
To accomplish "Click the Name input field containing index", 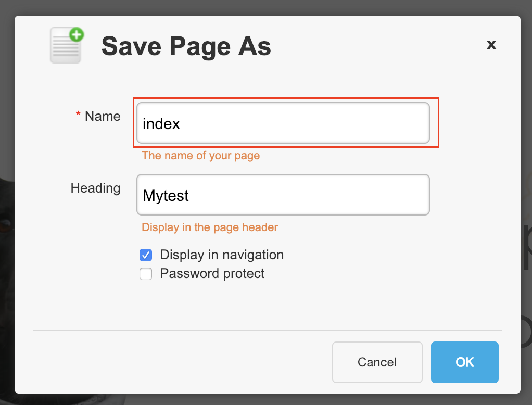I will 283,123.
